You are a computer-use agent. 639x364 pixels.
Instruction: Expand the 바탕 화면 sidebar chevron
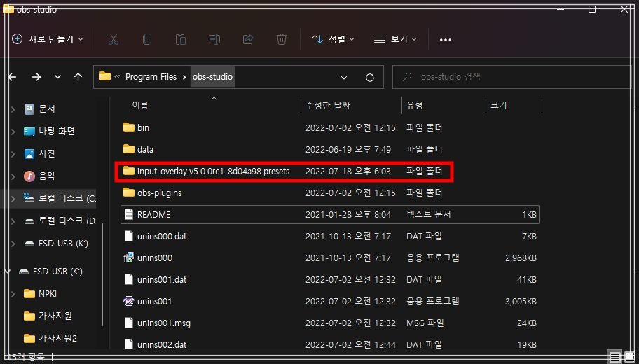(13, 132)
